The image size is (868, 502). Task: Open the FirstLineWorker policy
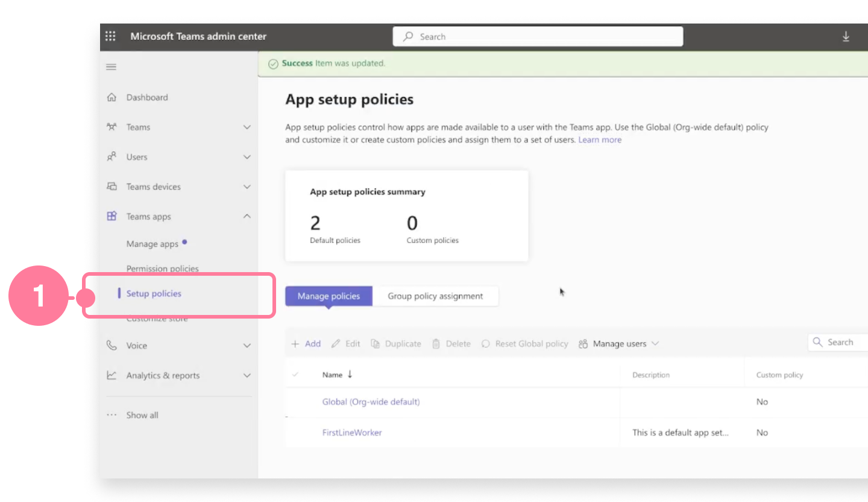pos(352,432)
